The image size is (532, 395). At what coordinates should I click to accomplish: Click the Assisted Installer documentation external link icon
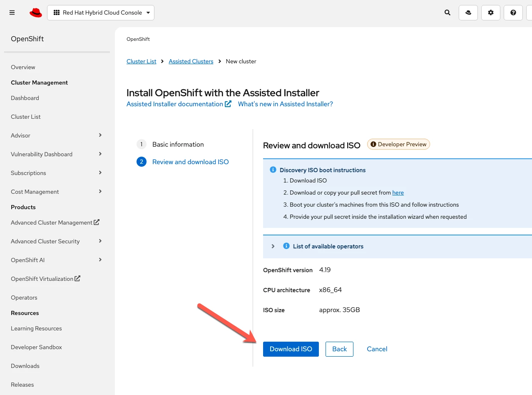pyautogui.click(x=228, y=104)
